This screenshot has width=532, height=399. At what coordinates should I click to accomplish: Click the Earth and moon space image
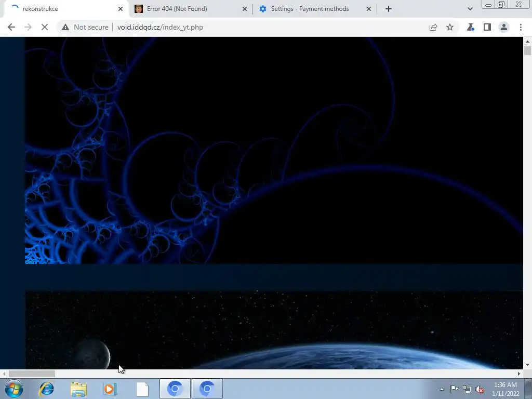coord(274,330)
